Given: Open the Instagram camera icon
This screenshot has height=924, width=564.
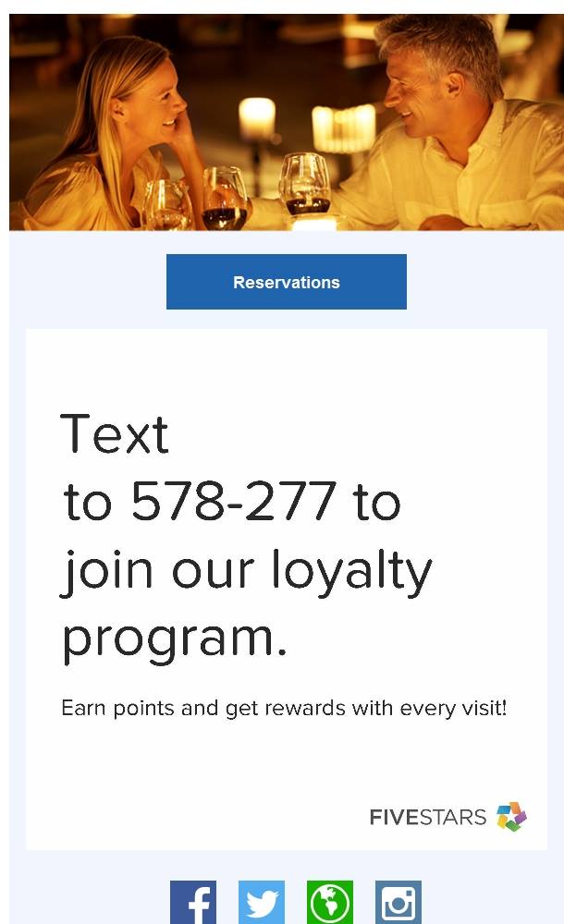Looking at the screenshot, I should pos(398,903).
